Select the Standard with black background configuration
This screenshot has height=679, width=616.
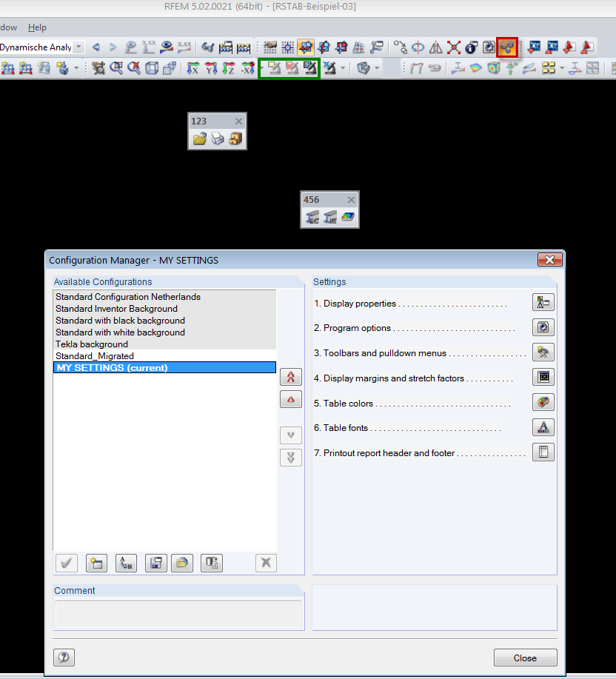[119, 320]
